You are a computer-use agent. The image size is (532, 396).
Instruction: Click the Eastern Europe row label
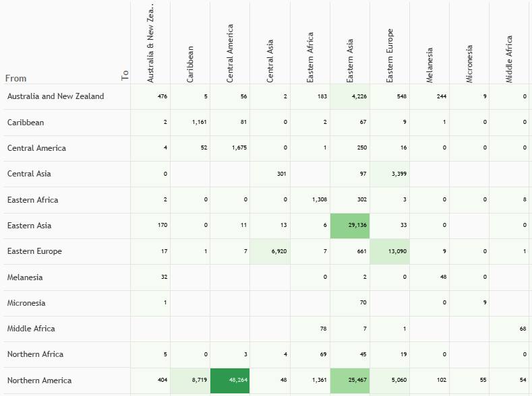34,251
